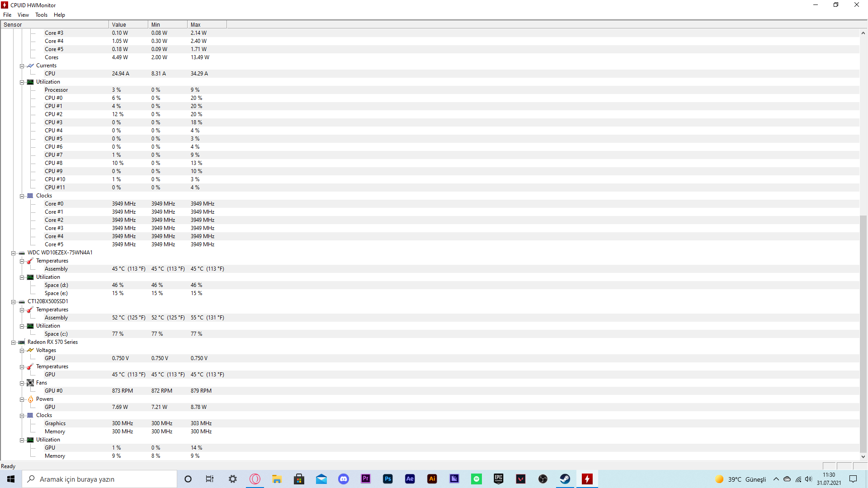
Task: Select the Core #0 clock row
Action: (x=429, y=204)
